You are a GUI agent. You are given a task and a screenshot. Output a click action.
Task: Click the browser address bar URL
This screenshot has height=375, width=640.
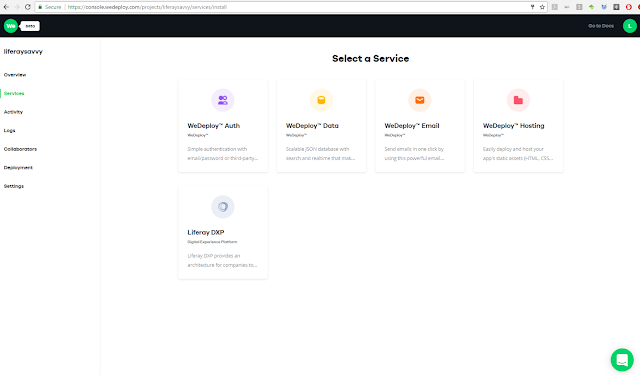point(147,7)
